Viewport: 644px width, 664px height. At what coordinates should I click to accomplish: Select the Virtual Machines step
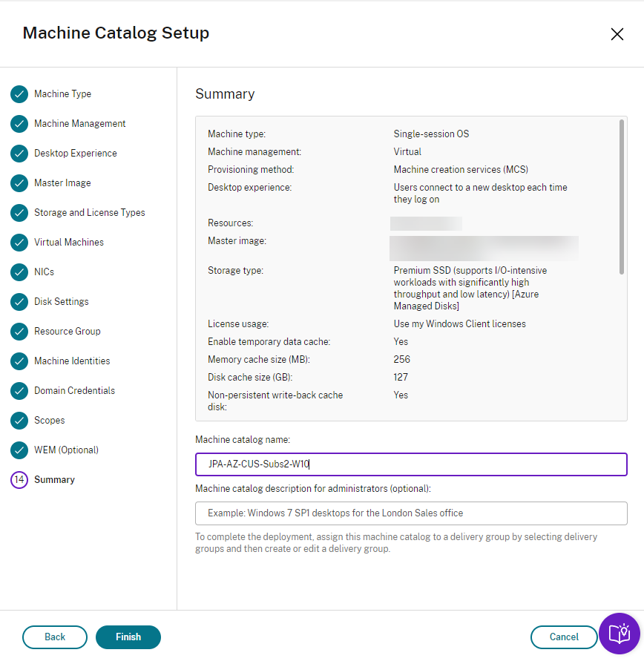[x=69, y=243]
